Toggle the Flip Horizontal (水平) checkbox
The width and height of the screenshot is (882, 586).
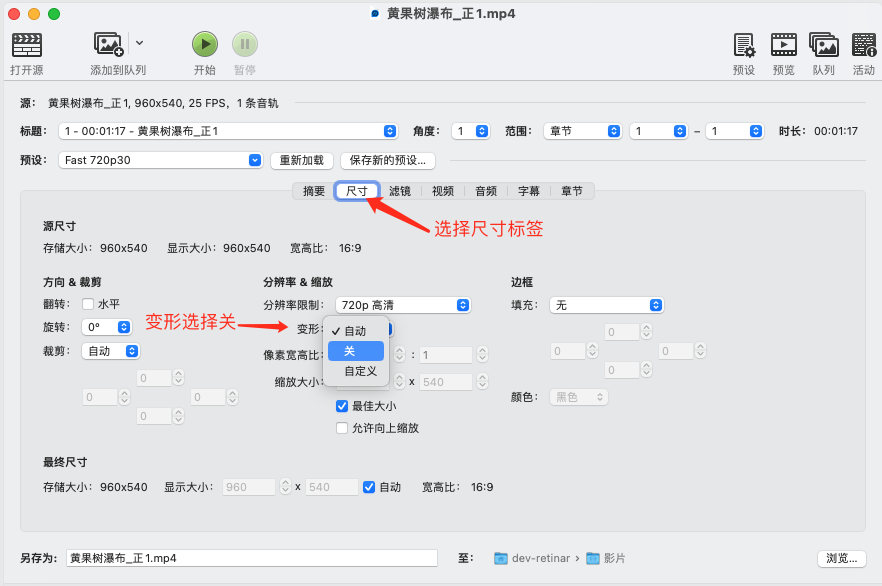[88, 304]
